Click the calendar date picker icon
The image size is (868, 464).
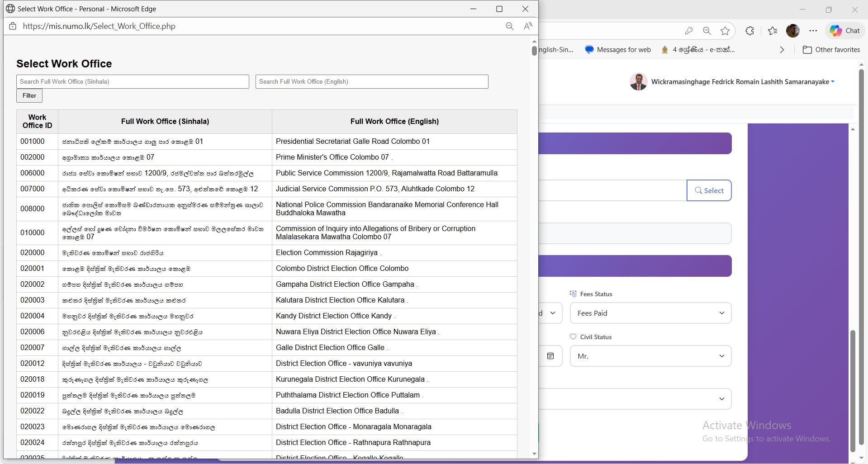(x=550, y=356)
